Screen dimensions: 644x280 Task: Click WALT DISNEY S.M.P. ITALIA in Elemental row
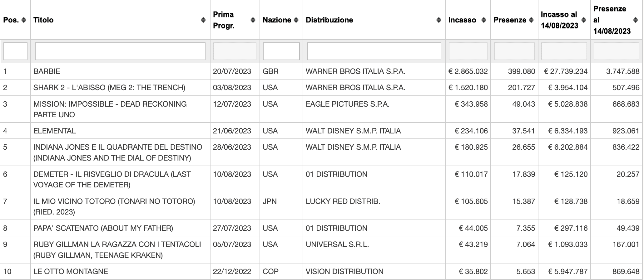(x=353, y=131)
